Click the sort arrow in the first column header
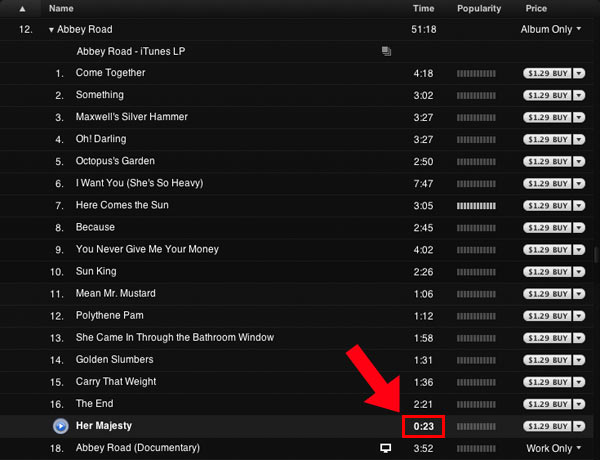The width and height of the screenshot is (600, 460). click(23, 8)
